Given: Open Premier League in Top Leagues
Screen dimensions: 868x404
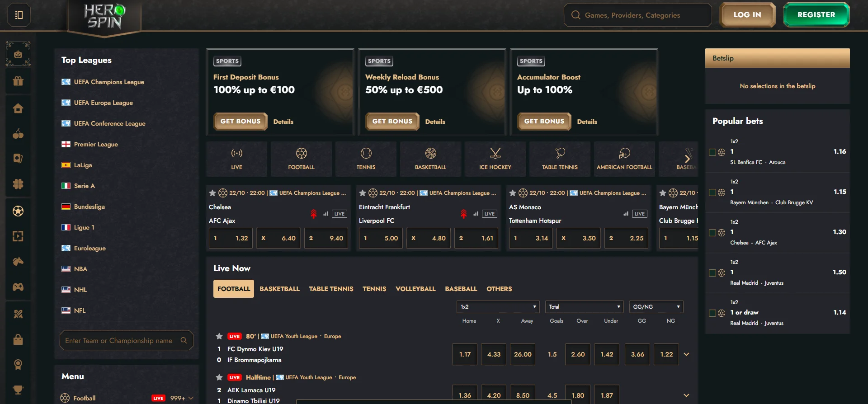Looking at the screenshot, I should point(96,144).
